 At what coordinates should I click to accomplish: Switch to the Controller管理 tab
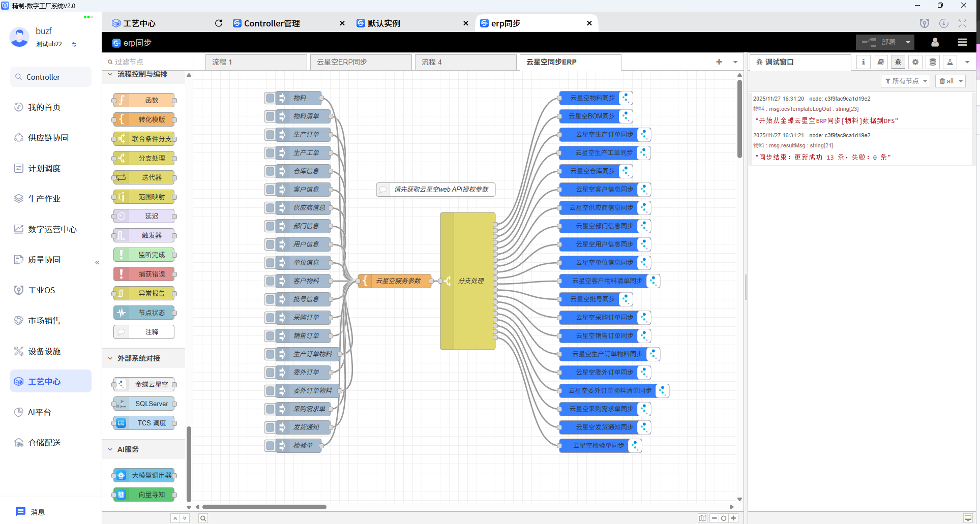coord(272,23)
